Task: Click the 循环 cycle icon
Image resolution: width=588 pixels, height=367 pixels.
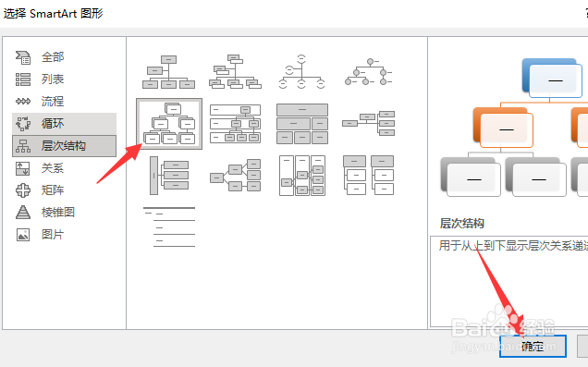Action: pyautogui.click(x=23, y=123)
